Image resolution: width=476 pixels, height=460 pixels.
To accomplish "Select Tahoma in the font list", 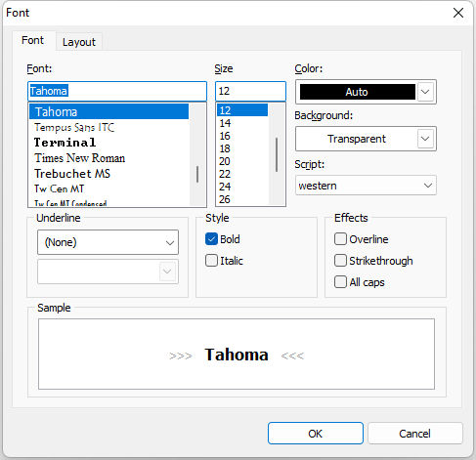I will tap(108, 111).
